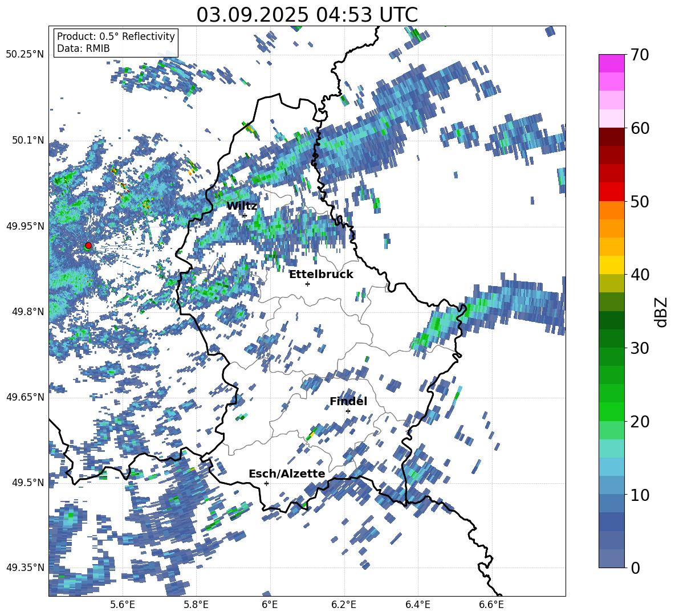The width and height of the screenshot is (675, 616).
Task: Click the Esch/Alzette city label
Action: 287,474
